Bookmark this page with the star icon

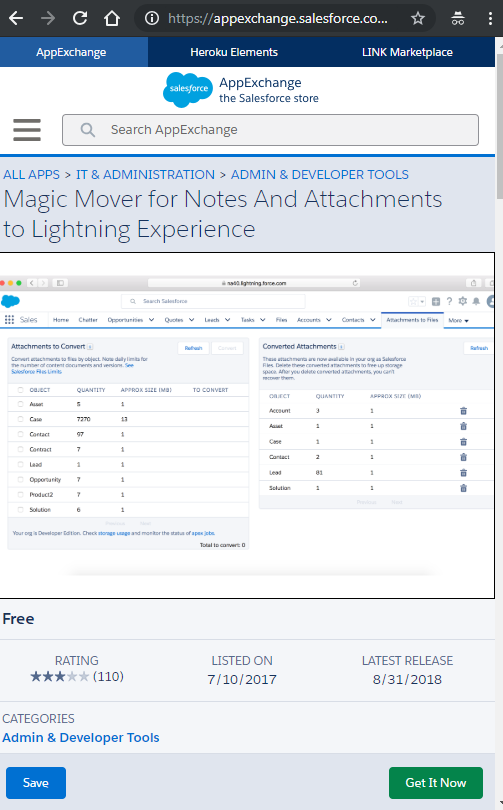pyautogui.click(x=418, y=19)
